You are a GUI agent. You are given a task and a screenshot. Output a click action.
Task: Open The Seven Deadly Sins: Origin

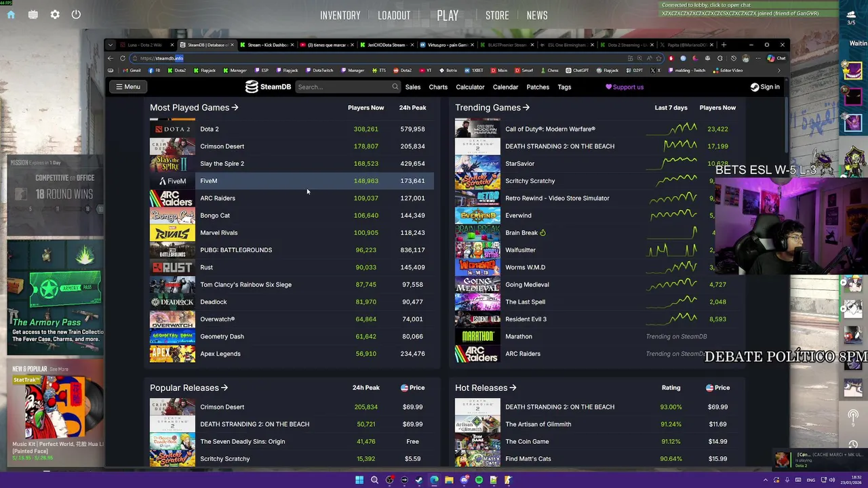pos(242,441)
